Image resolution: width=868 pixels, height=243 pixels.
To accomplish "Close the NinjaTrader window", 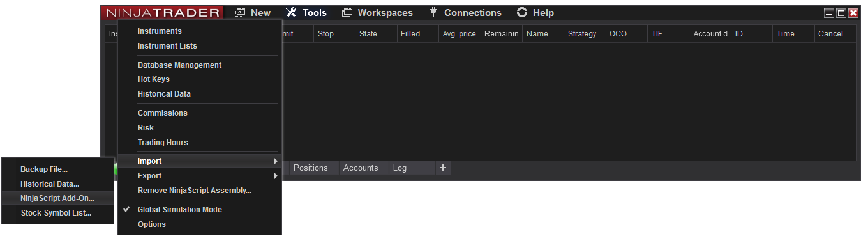I will pyautogui.click(x=853, y=13).
